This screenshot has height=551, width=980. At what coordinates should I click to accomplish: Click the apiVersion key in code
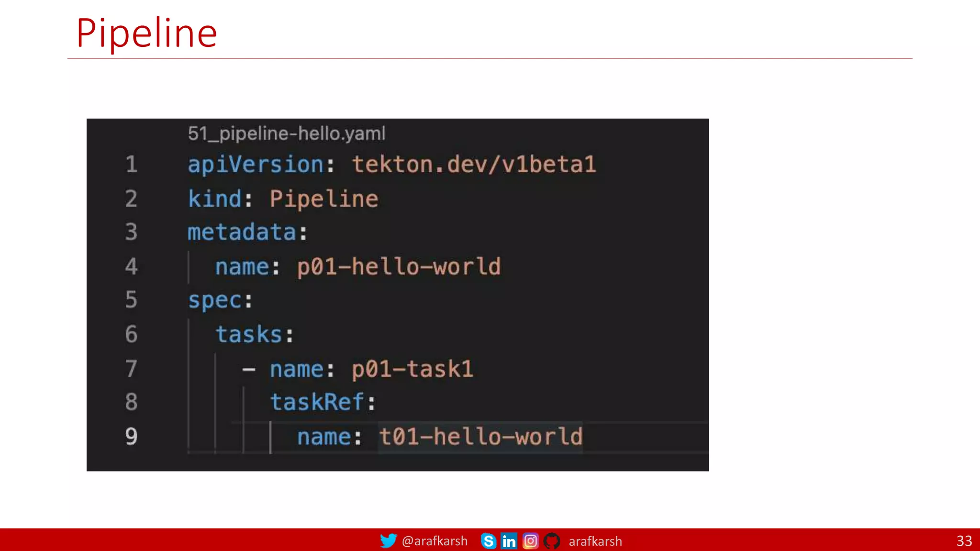point(256,165)
